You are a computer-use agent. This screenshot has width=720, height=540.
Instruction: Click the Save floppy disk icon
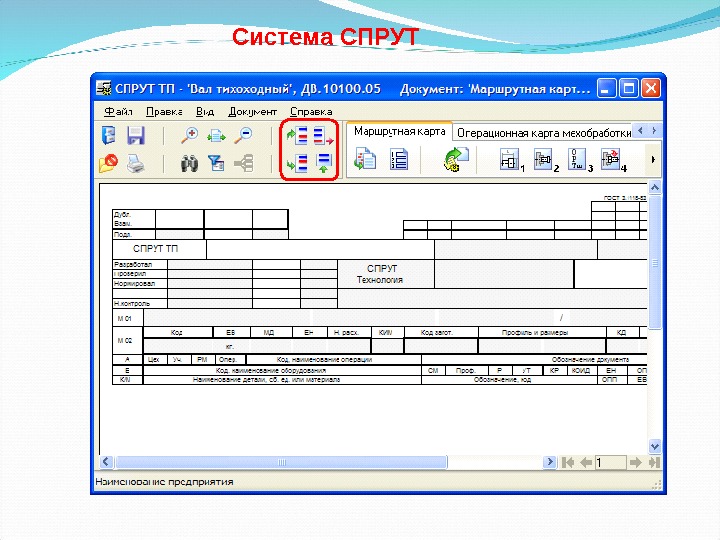point(136,136)
